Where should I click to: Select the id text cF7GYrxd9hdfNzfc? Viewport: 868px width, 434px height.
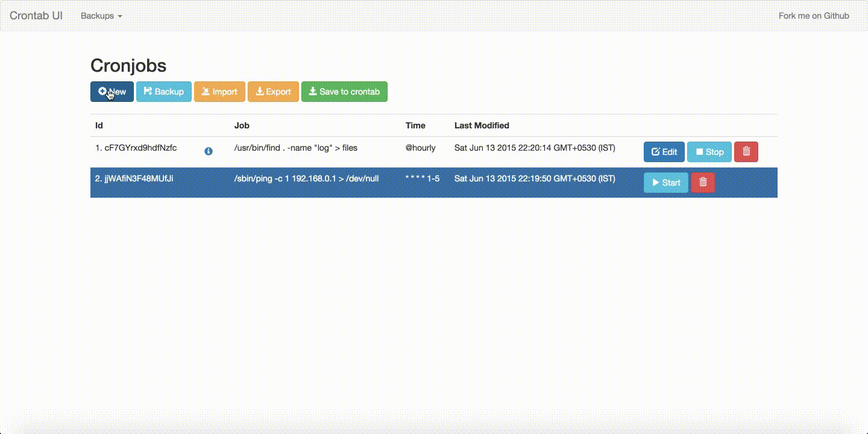(141, 148)
